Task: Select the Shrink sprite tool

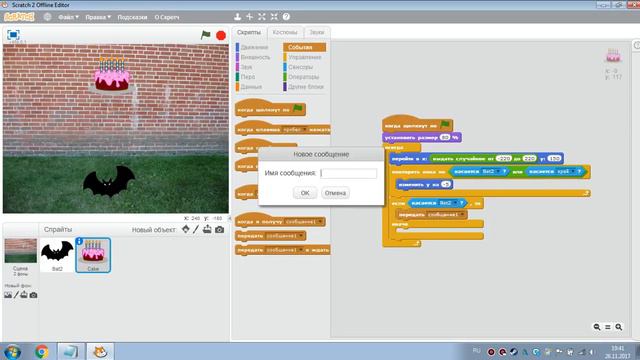Action: click(274, 17)
